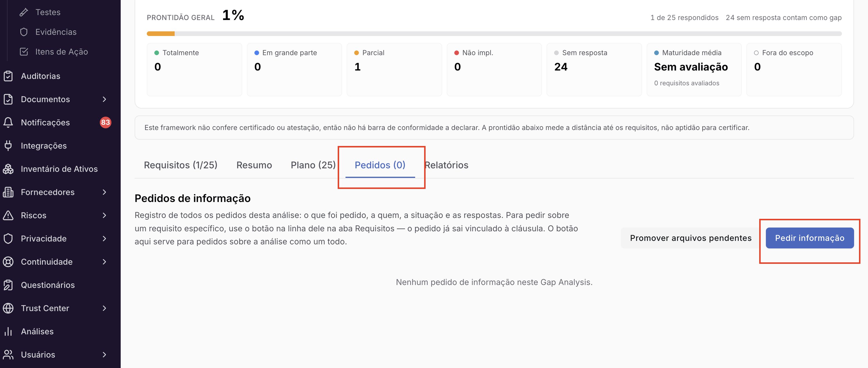Image resolution: width=868 pixels, height=368 pixels.
Task: Click the Maturidade média card
Action: (x=694, y=69)
